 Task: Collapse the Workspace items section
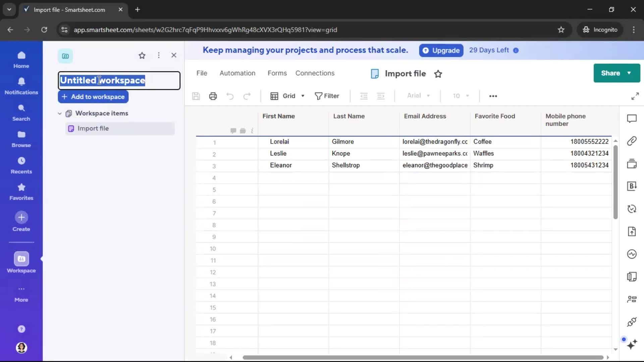tap(59, 113)
